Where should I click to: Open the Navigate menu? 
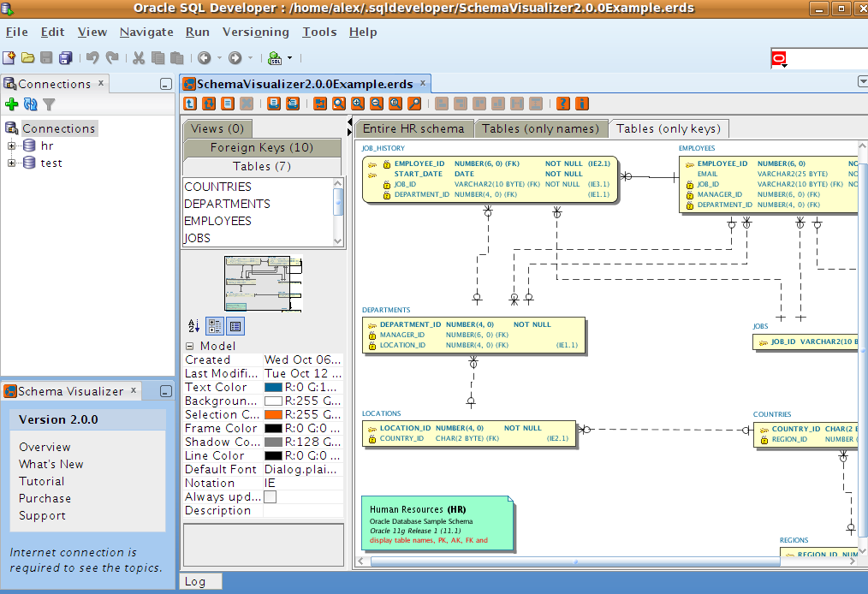146,33
